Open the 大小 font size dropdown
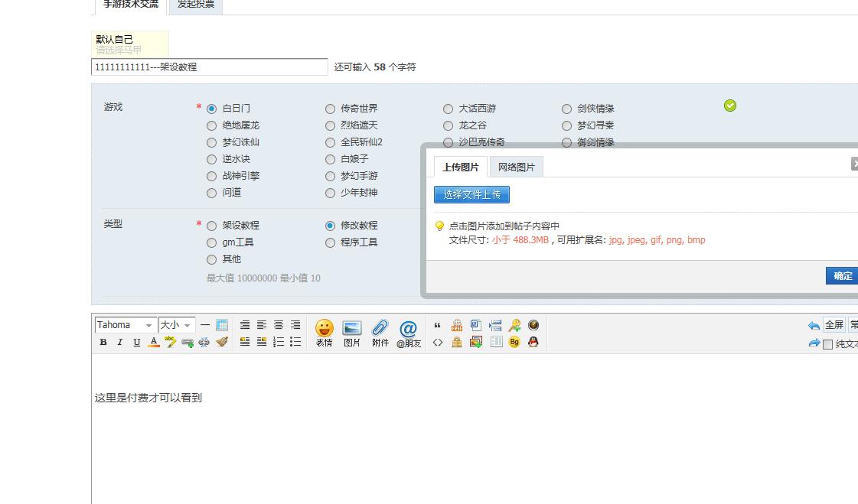The width and height of the screenshot is (858, 504). point(176,325)
